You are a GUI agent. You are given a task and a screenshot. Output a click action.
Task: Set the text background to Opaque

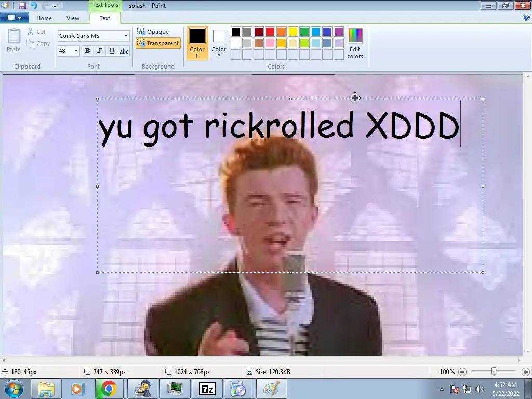click(153, 32)
